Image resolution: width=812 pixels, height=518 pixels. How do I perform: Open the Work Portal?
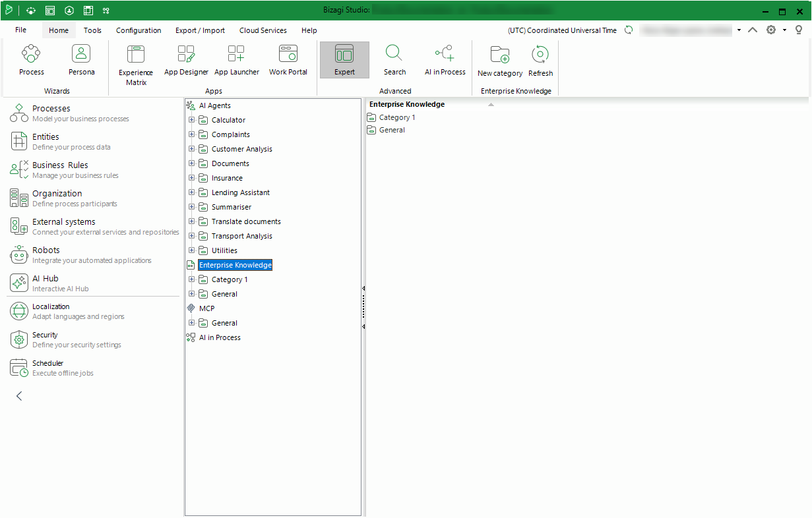(x=288, y=60)
